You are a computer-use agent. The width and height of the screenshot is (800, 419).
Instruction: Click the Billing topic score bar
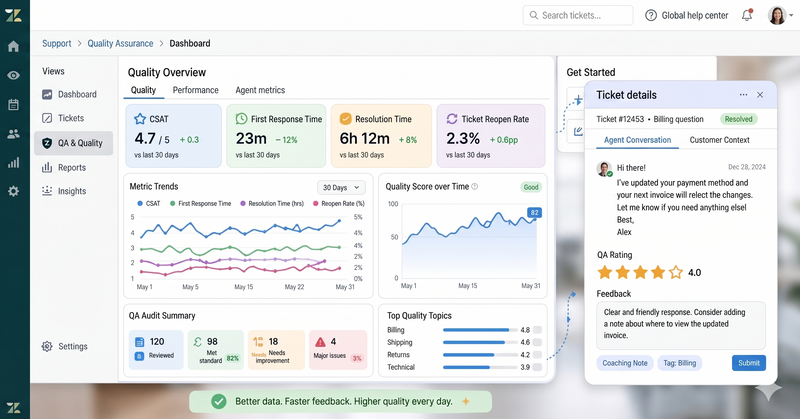480,330
